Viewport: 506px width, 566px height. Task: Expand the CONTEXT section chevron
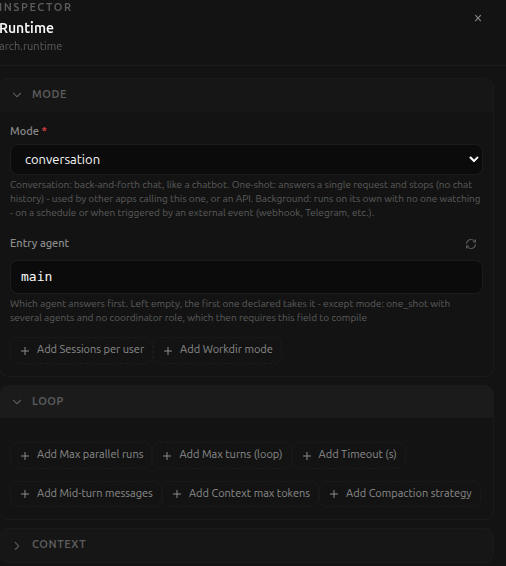pyautogui.click(x=17, y=545)
